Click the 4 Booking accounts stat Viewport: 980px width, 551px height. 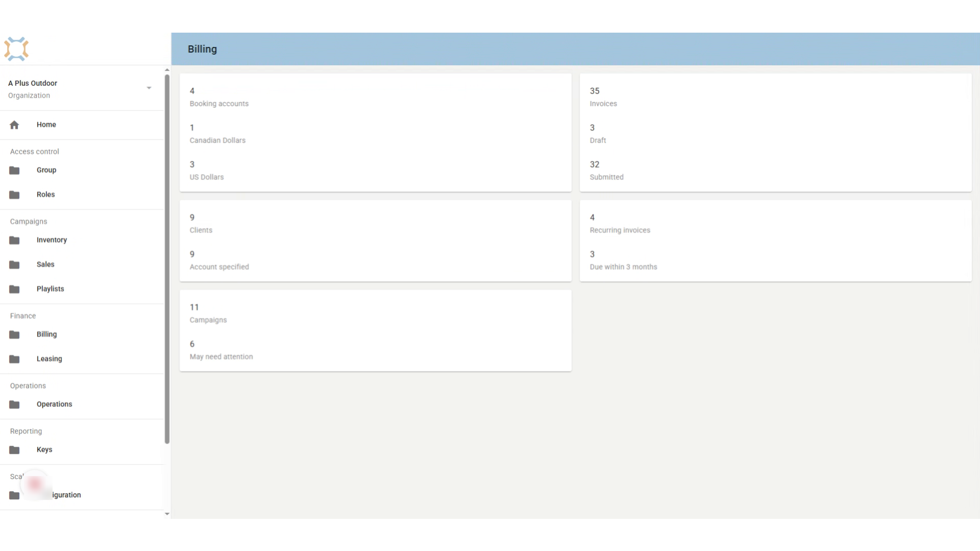tap(219, 97)
